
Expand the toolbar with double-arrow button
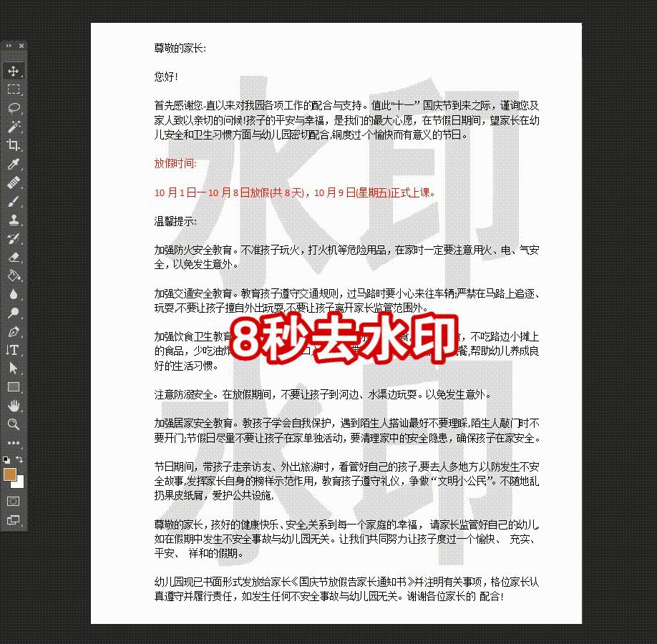click(9, 45)
